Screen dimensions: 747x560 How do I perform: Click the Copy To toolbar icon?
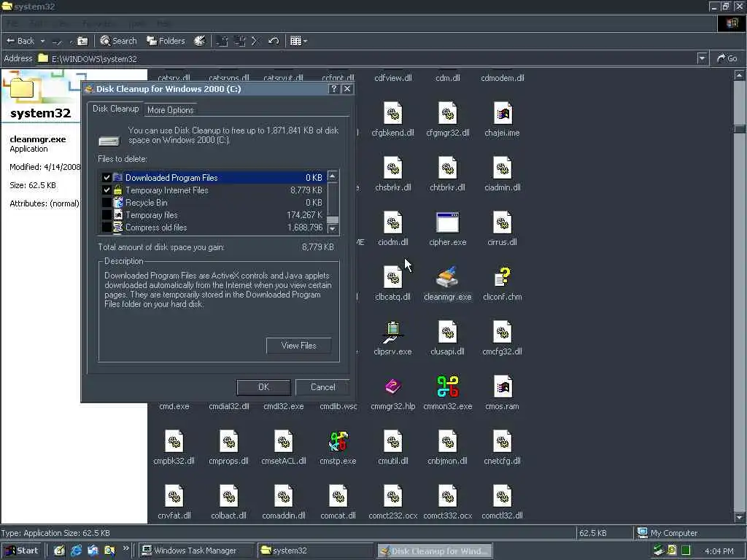(x=239, y=41)
